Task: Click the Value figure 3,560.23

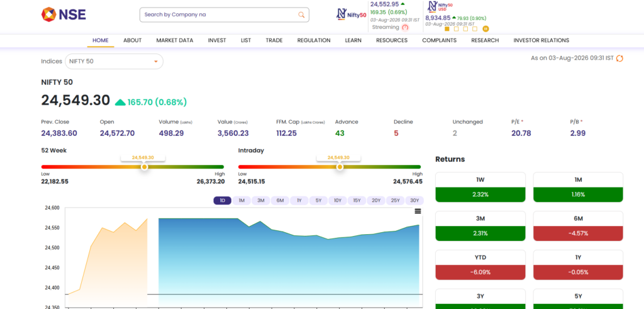Action: (233, 133)
